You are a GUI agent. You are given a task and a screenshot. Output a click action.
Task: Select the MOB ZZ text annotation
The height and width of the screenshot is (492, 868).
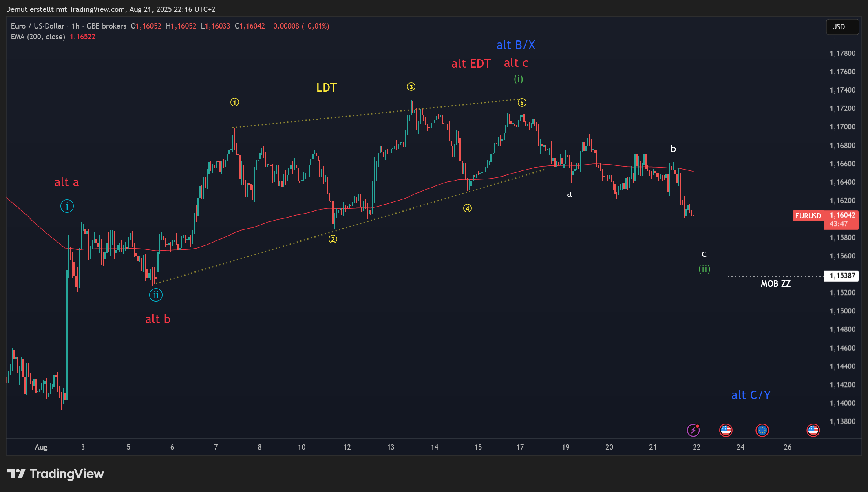pos(775,284)
